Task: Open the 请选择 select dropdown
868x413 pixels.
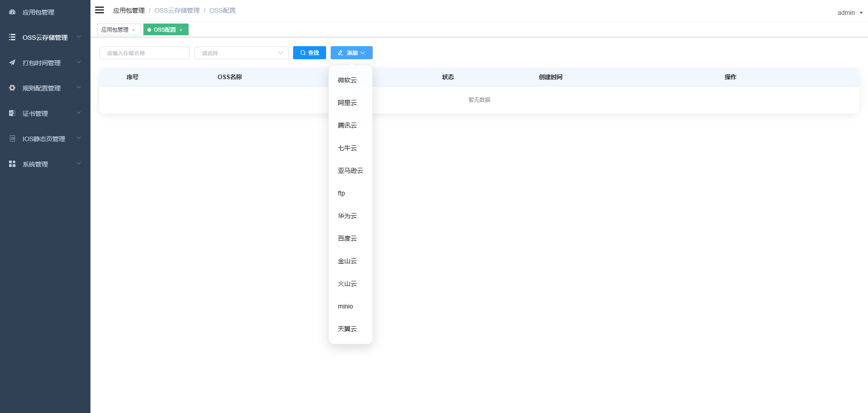Action: click(x=241, y=53)
